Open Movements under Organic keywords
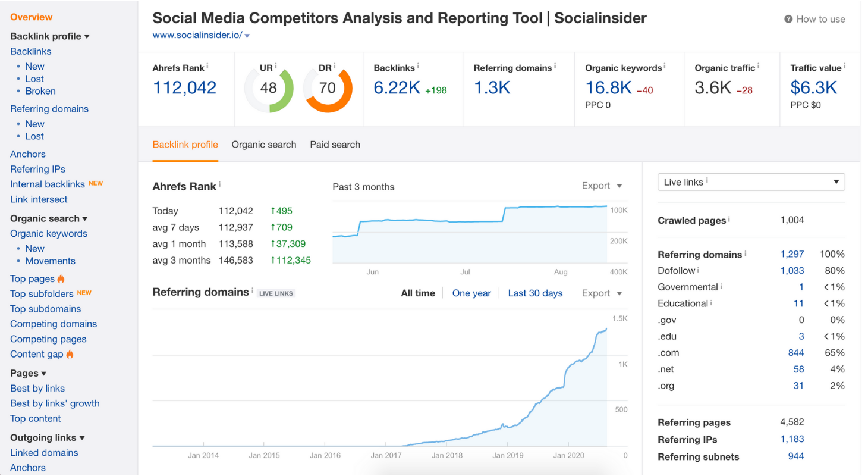The image size is (868, 476). coord(51,261)
